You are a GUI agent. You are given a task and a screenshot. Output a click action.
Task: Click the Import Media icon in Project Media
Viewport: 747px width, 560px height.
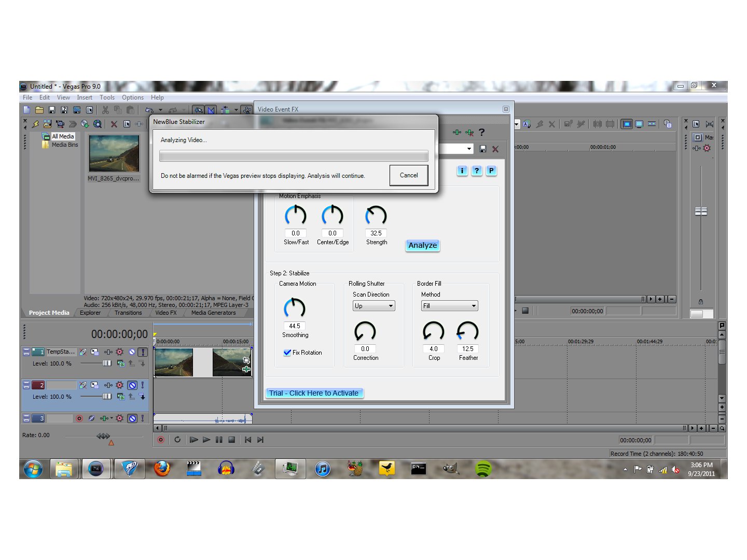(x=47, y=124)
